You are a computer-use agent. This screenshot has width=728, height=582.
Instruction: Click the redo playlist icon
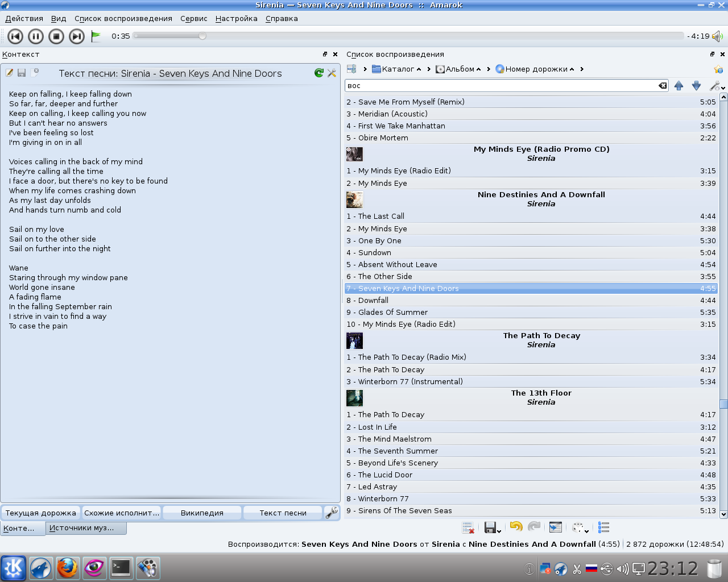pos(534,527)
